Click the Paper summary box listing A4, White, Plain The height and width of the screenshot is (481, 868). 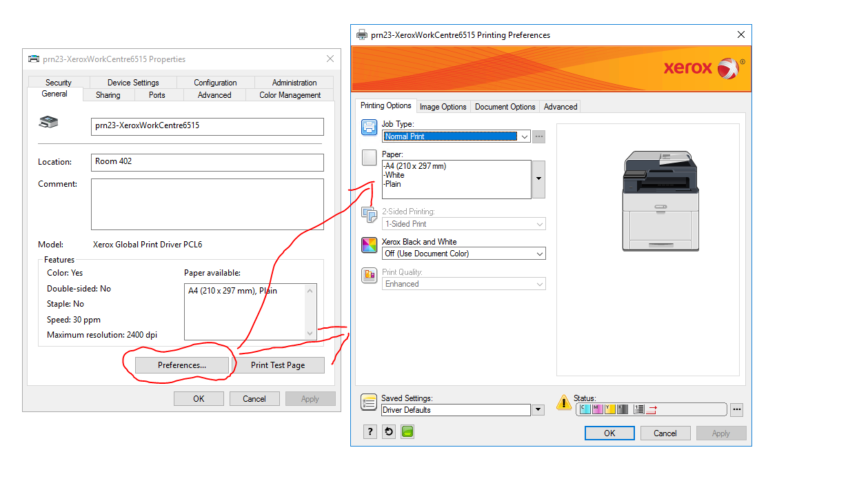pyautogui.click(x=456, y=179)
